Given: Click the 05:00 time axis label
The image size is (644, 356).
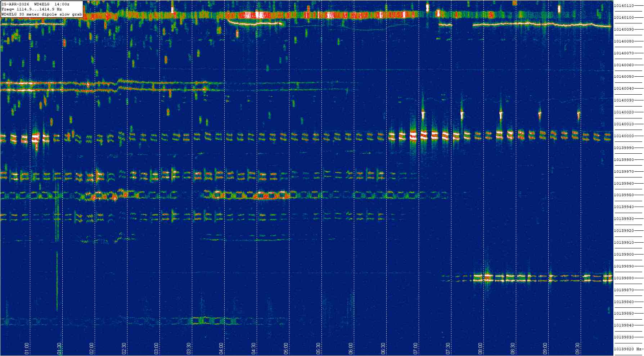Looking at the screenshot, I should pyautogui.click(x=286, y=348).
